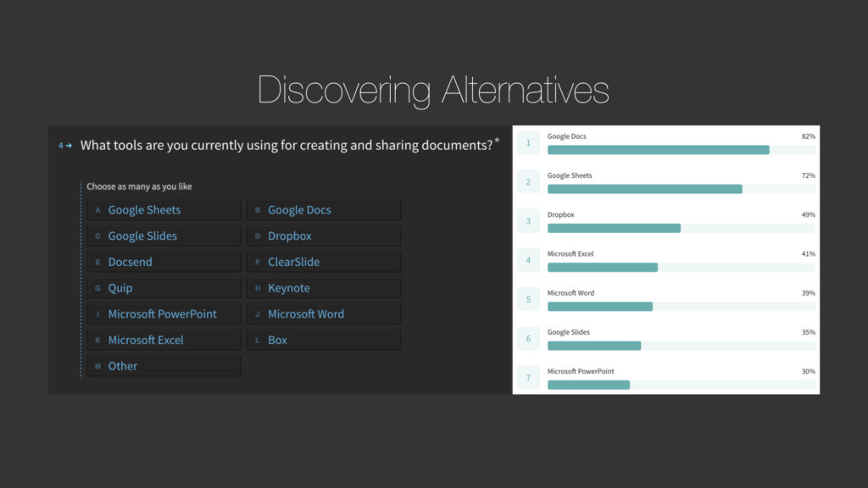Viewport: 868px width, 488px height.
Task: Pick the Docsend option
Action: click(164, 263)
